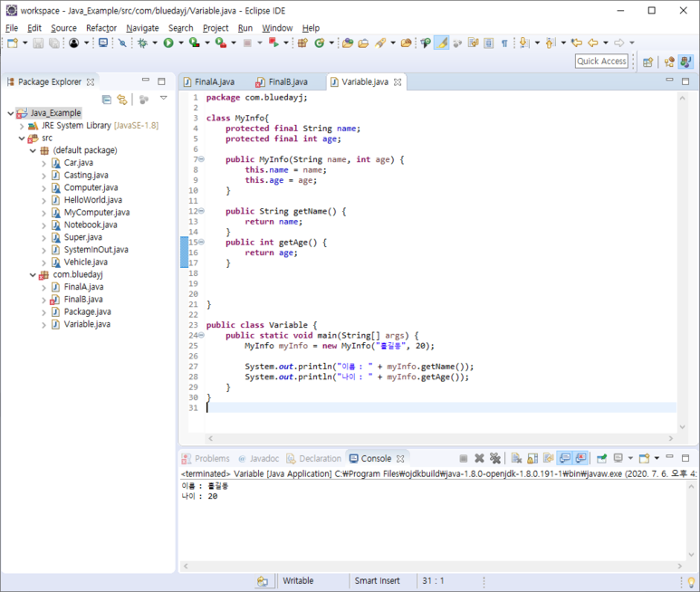
Task: Switch to FinalA.java editor tab
Action: pyautogui.click(x=209, y=82)
